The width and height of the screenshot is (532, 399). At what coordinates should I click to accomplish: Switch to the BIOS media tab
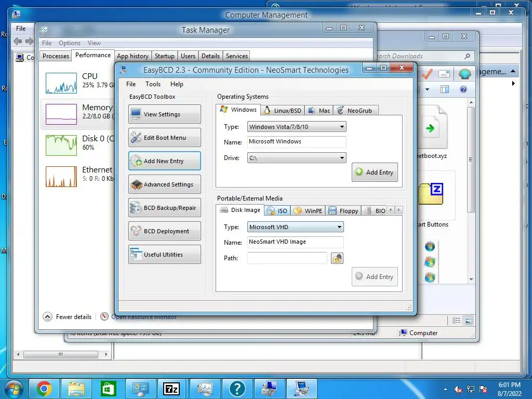pyautogui.click(x=374, y=211)
